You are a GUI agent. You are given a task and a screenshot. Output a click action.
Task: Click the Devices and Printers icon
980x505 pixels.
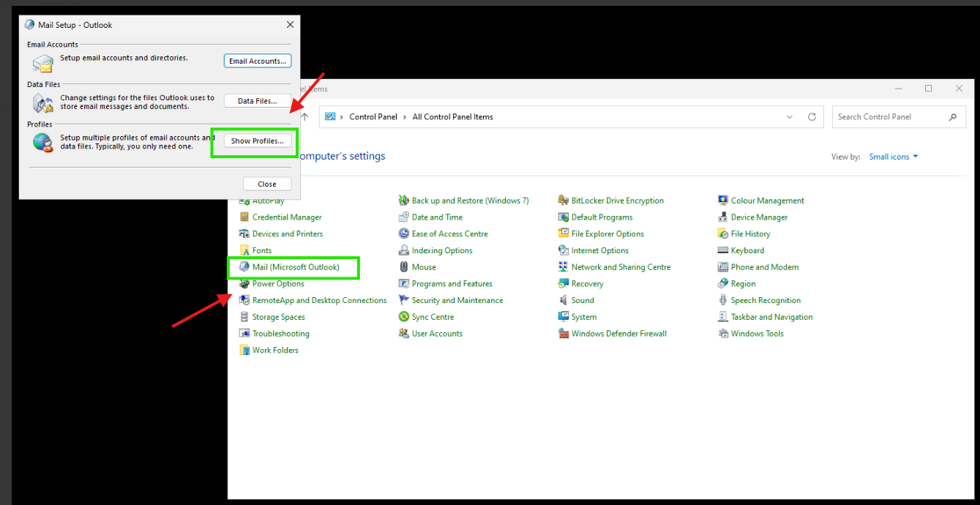pos(244,234)
